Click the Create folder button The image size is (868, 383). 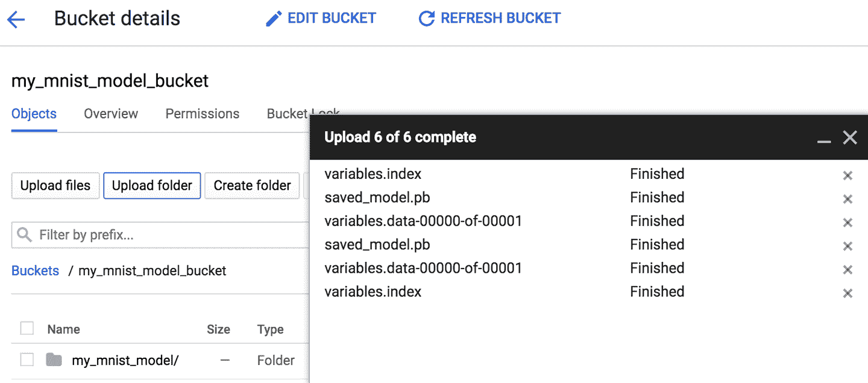pyautogui.click(x=252, y=185)
